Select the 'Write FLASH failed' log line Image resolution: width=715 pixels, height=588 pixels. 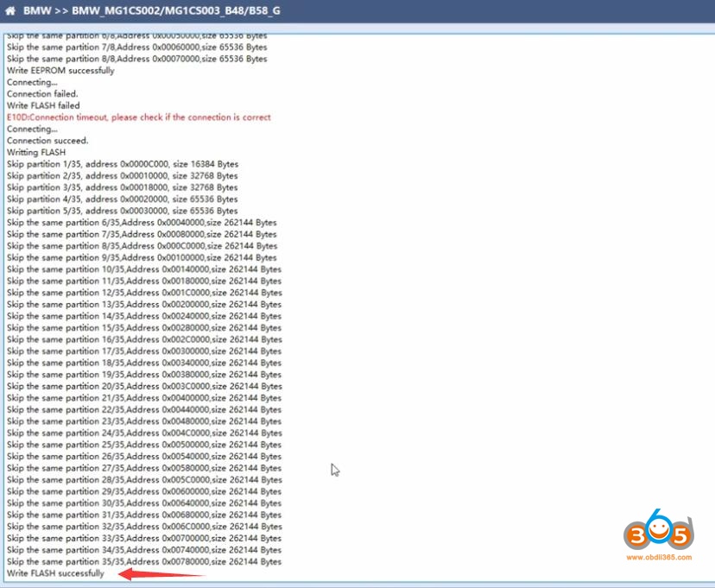pos(43,105)
